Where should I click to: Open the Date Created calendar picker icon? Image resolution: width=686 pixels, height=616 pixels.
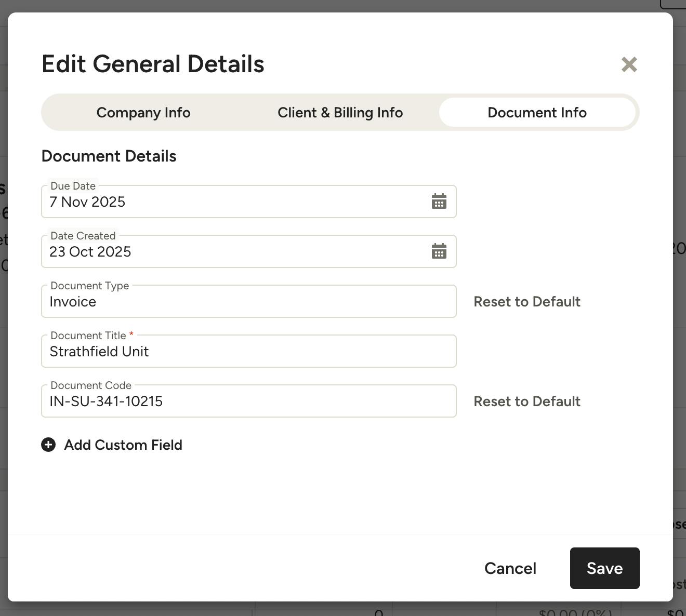pos(439,251)
